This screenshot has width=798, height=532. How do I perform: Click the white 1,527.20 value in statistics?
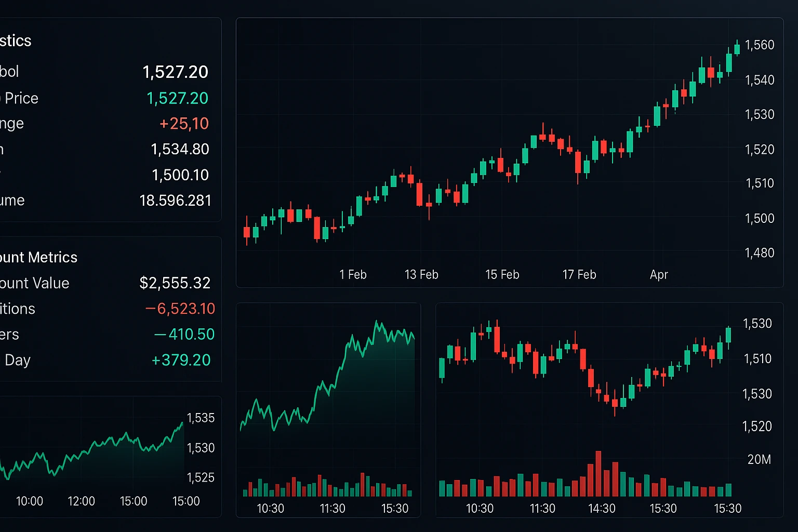[x=176, y=72]
